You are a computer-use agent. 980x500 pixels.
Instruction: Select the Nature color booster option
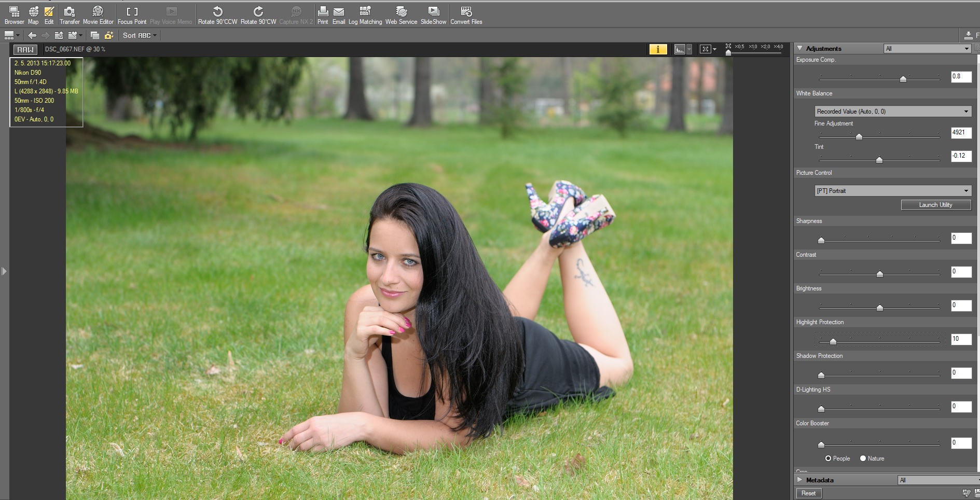click(x=863, y=459)
